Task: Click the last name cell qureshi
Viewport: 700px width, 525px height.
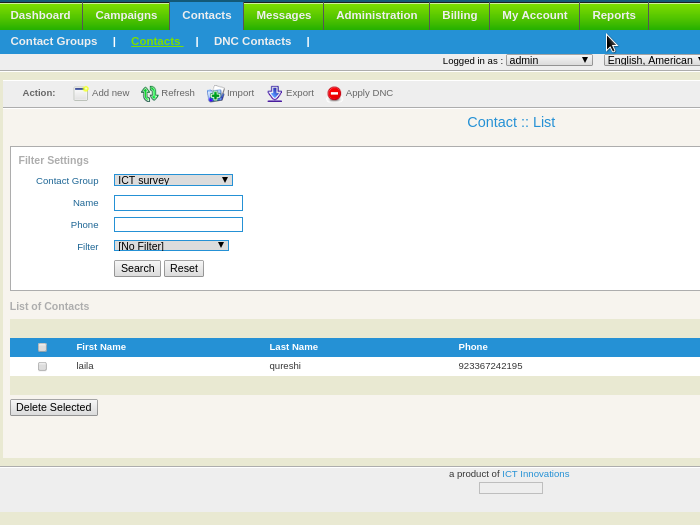Action: (285, 366)
